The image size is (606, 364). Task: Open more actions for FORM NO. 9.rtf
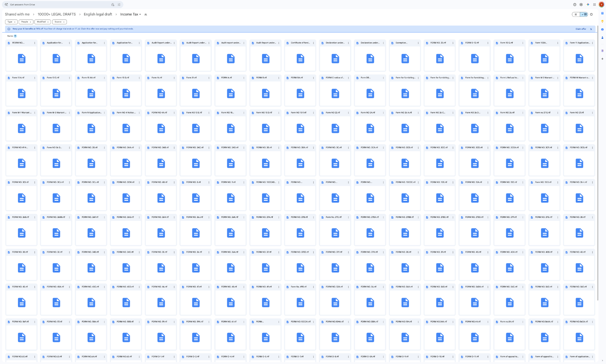coord(244,182)
